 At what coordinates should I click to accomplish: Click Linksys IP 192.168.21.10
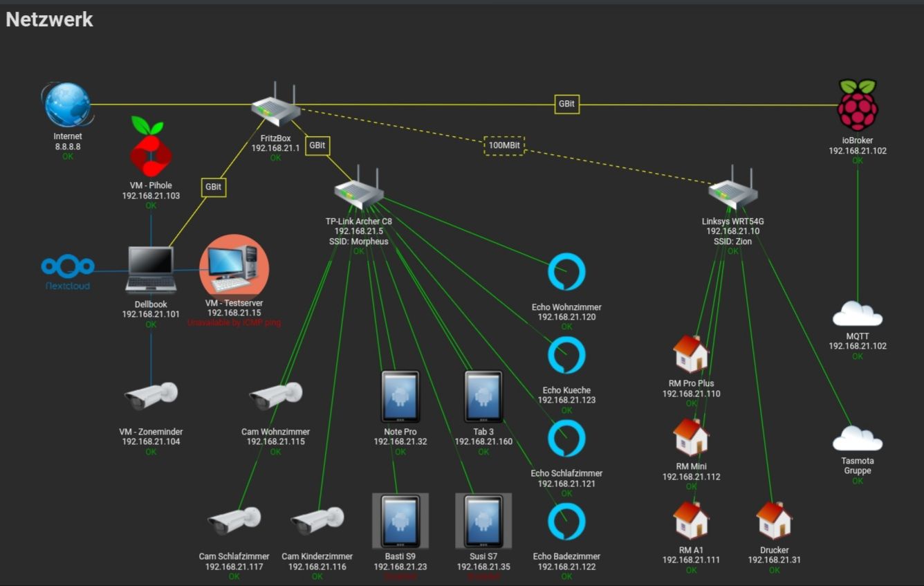(733, 231)
